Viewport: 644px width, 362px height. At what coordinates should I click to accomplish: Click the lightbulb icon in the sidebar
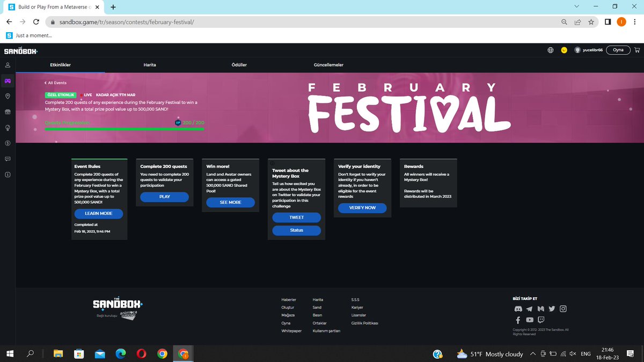(x=8, y=128)
